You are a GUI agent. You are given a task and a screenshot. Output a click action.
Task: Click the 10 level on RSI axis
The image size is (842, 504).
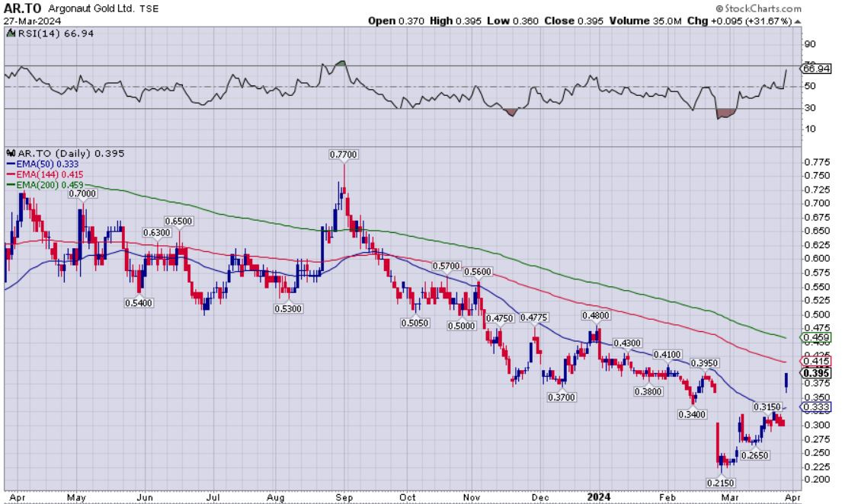coord(809,129)
